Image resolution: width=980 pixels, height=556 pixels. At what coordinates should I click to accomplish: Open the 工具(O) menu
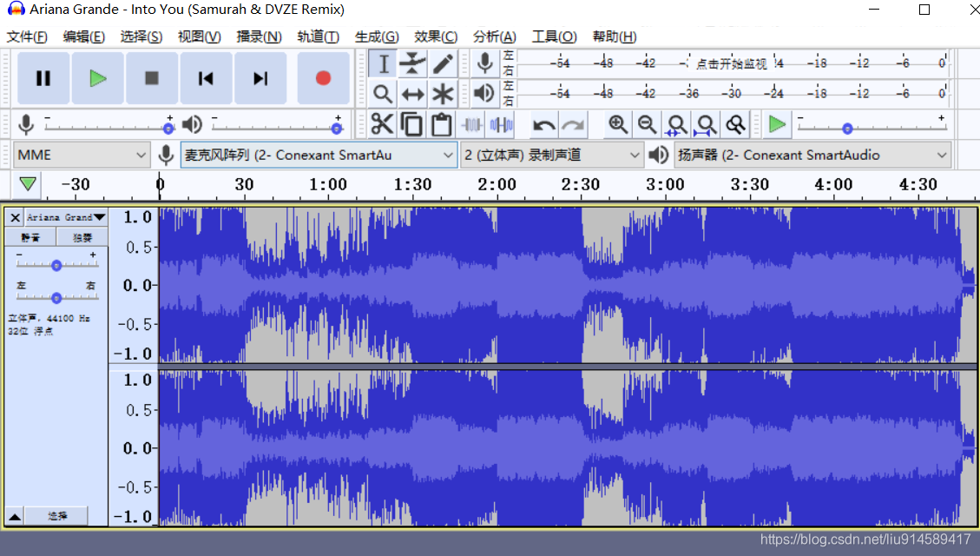555,36
